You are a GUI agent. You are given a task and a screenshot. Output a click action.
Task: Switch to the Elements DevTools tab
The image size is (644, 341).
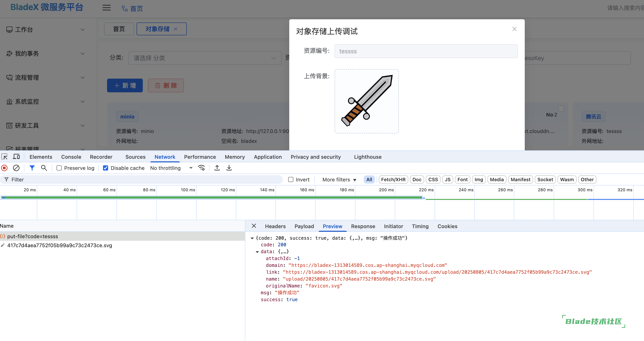point(41,157)
